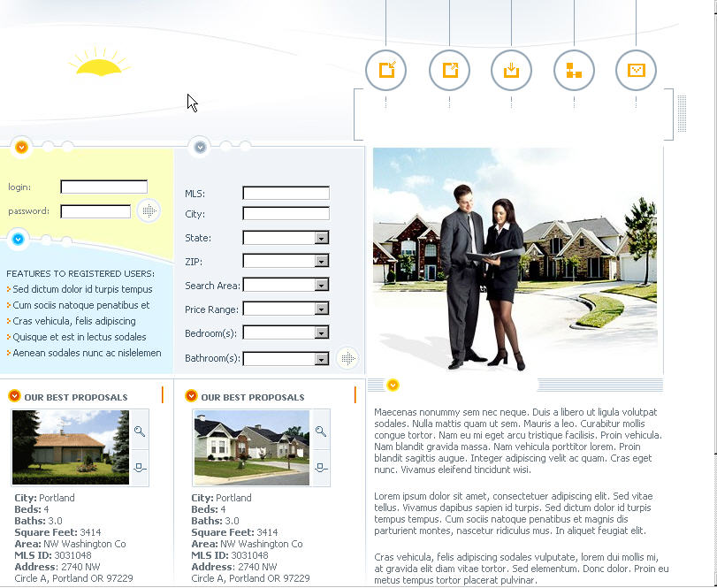Click the first nav icon with inward arrow

pos(386,71)
